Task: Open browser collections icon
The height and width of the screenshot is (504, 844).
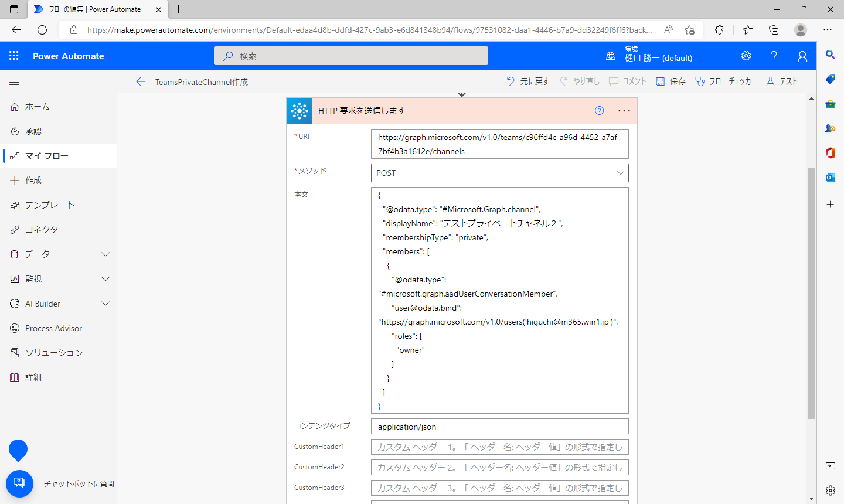Action: tap(774, 30)
